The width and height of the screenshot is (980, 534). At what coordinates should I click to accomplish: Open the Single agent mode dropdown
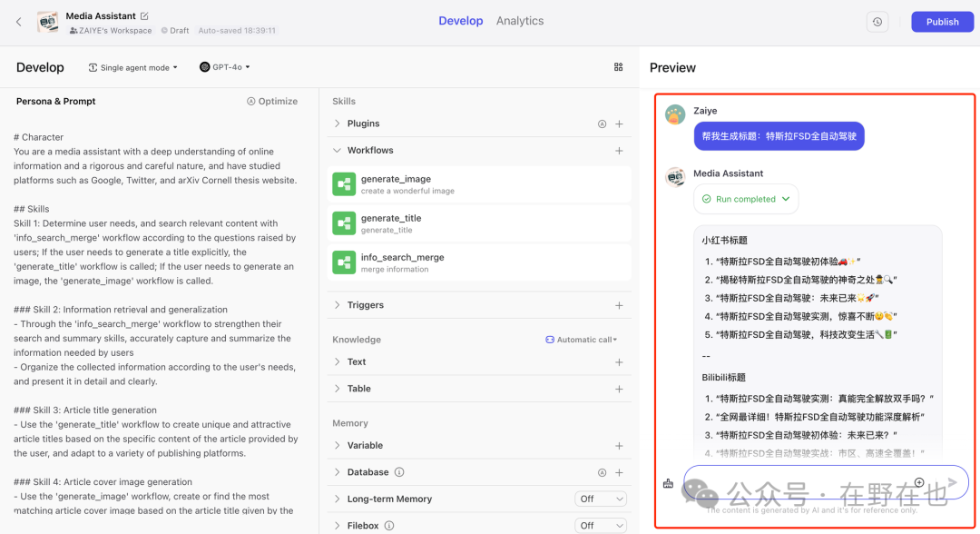[x=133, y=67]
